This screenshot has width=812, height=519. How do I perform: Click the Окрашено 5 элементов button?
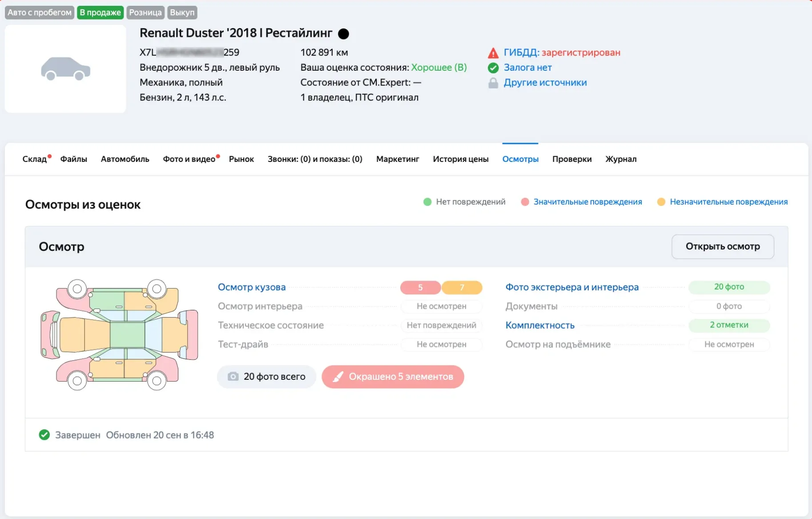(x=393, y=377)
